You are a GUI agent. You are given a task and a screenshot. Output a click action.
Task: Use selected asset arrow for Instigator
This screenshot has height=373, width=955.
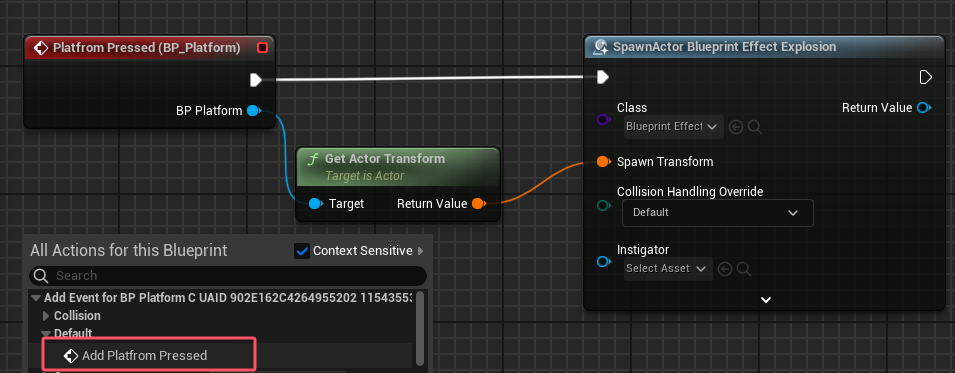tap(724, 269)
